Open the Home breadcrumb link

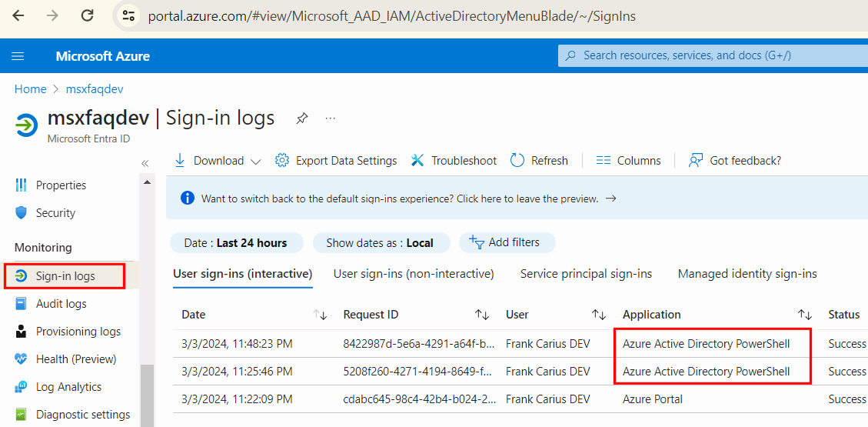pos(30,88)
